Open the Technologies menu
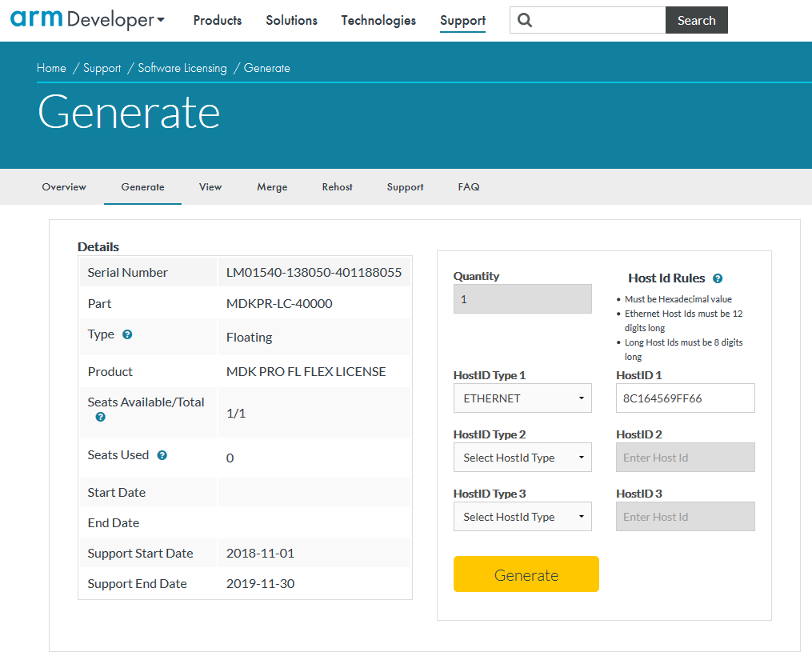This screenshot has width=812, height=664. tap(378, 20)
